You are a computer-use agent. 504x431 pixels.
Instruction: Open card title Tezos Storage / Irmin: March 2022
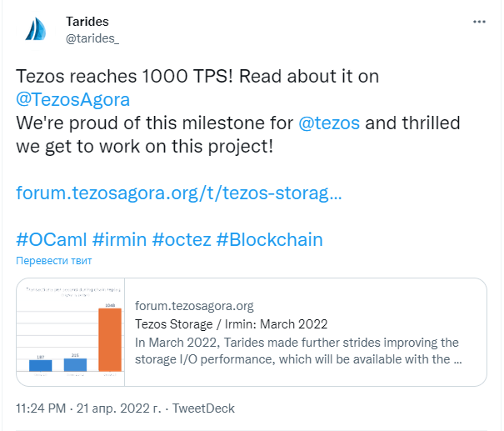tap(231, 324)
